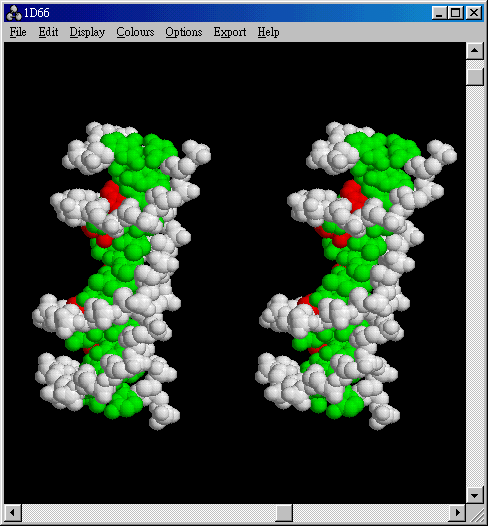Screen dimensions: 488x526
Task: Close the 1D66 window
Action: (x=474, y=13)
